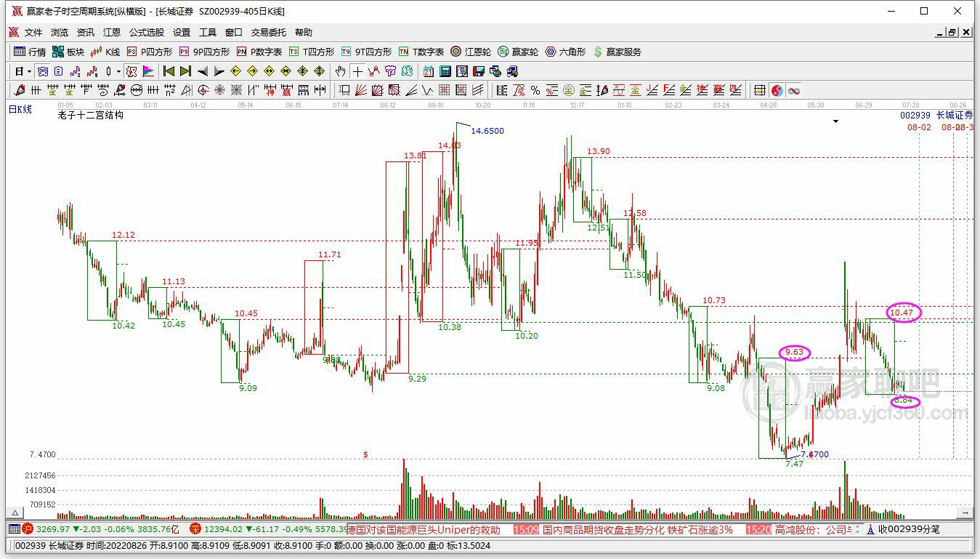Open the 江恩 menu

point(112,33)
